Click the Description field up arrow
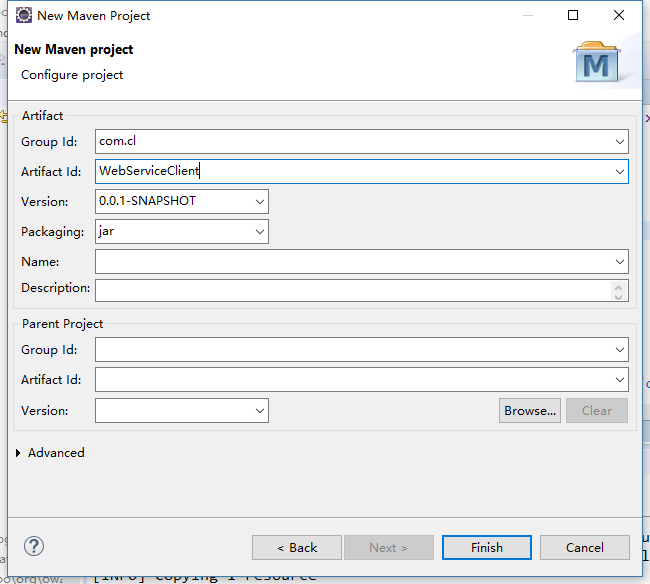The height and width of the screenshot is (584, 650). (x=619, y=286)
